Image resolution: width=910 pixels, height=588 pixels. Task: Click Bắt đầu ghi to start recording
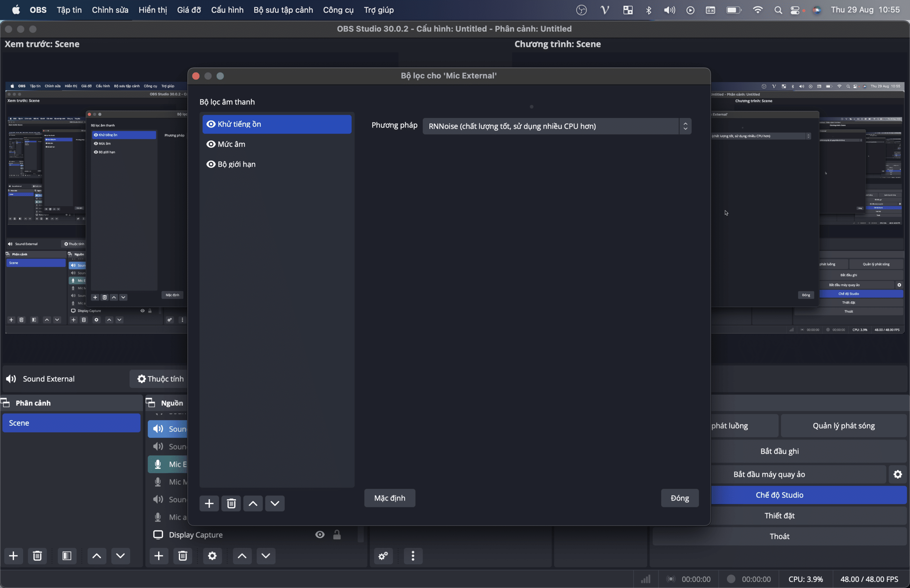779,451
